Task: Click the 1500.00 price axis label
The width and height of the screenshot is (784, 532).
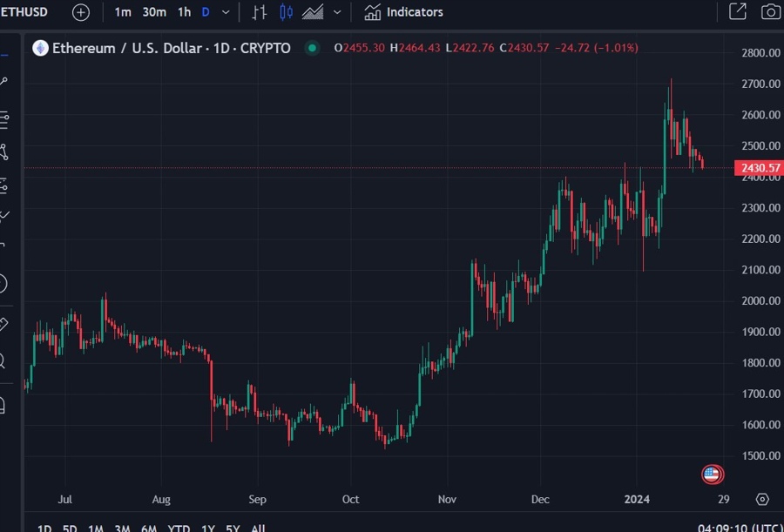Action: pos(761,455)
